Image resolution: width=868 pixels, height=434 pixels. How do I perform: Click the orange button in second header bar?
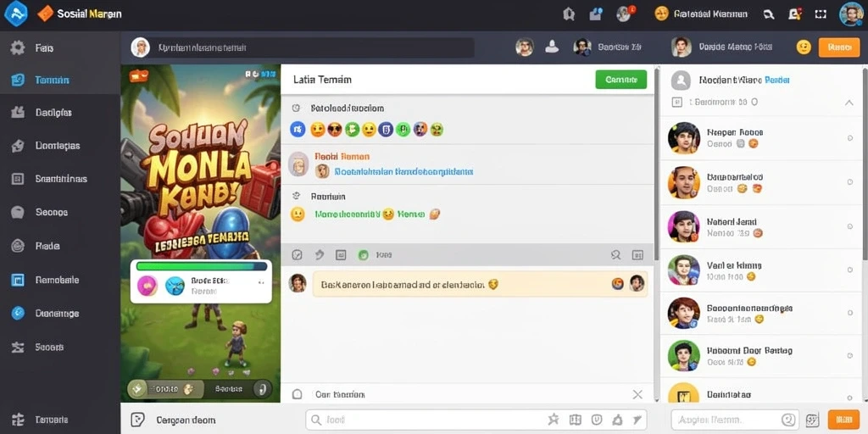click(x=839, y=47)
